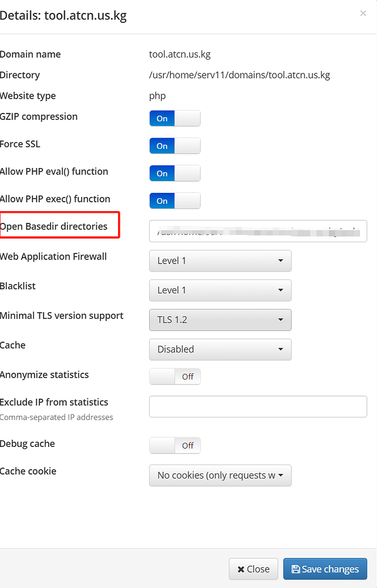Turn on Debug cache toggle
Viewport: 377px width, 588px height.
(175, 445)
